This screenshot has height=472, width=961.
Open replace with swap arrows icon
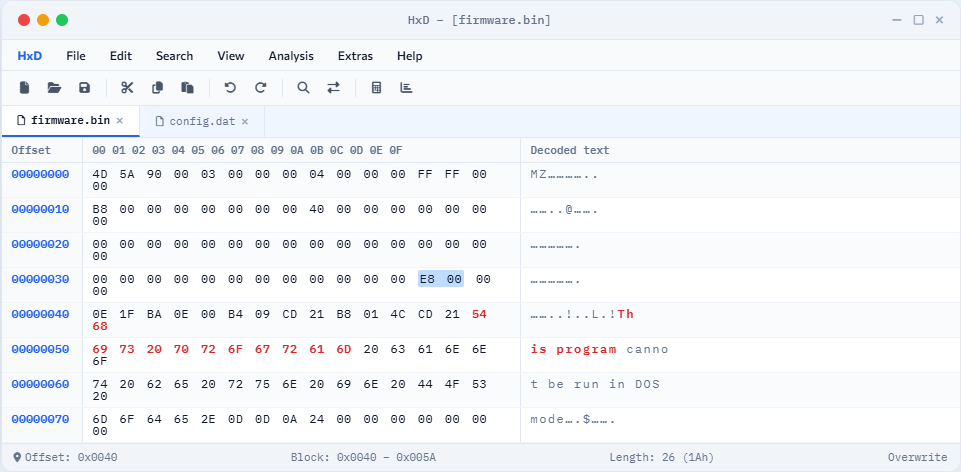pos(333,88)
